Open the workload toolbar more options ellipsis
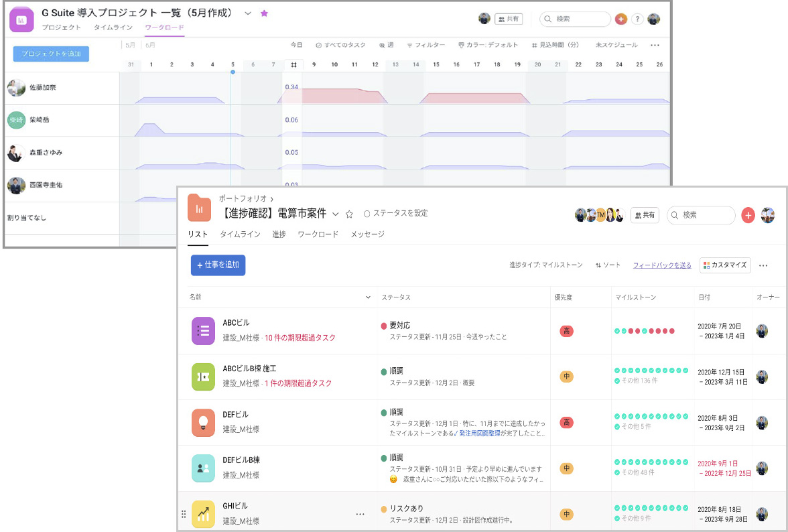Image resolution: width=788 pixels, height=532 pixels. pos(655,45)
